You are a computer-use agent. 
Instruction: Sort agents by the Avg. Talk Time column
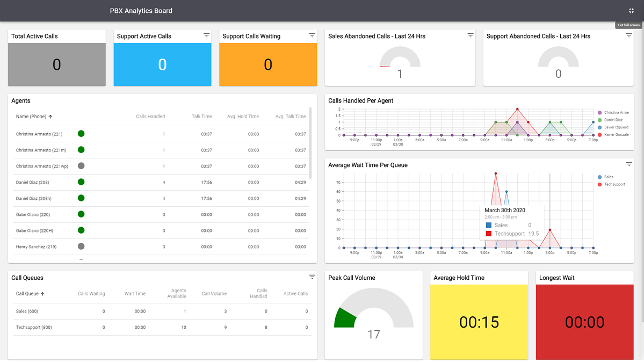[x=291, y=117]
